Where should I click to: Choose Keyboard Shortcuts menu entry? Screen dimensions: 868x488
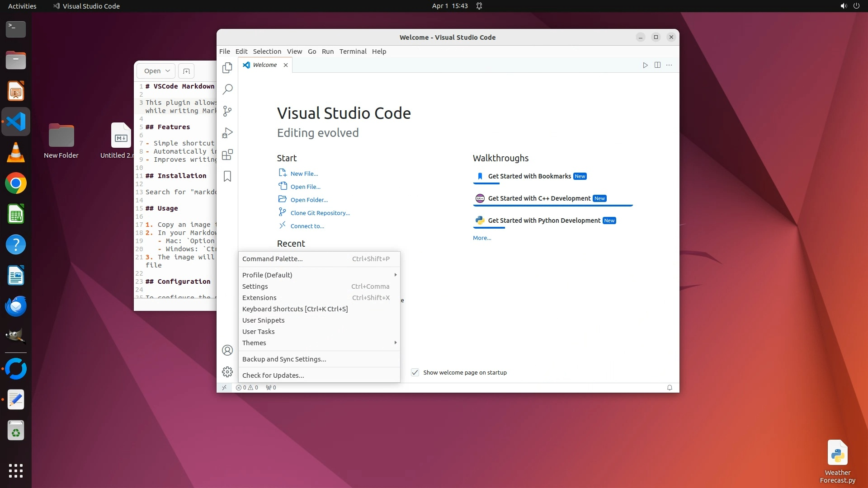click(295, 309)
